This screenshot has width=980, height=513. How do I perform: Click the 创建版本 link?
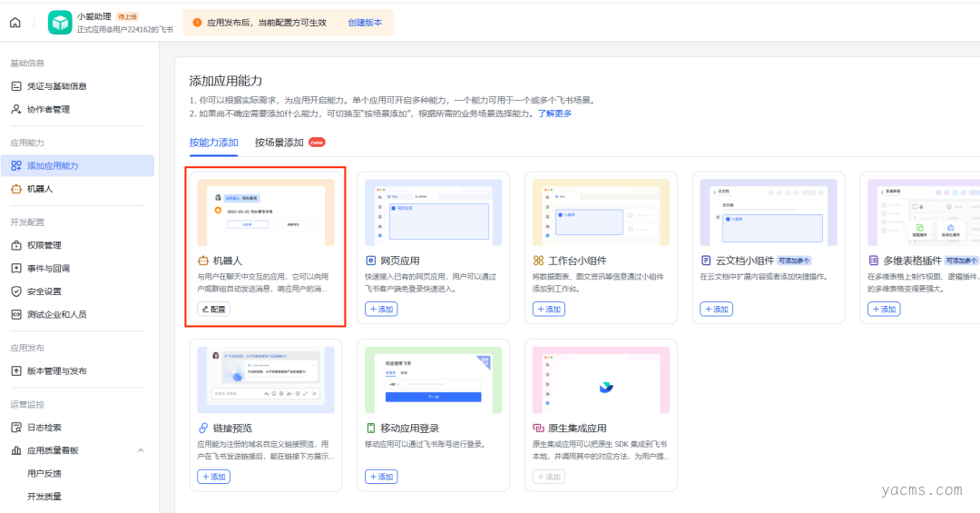pyautogui.click(x=365, y=23)
